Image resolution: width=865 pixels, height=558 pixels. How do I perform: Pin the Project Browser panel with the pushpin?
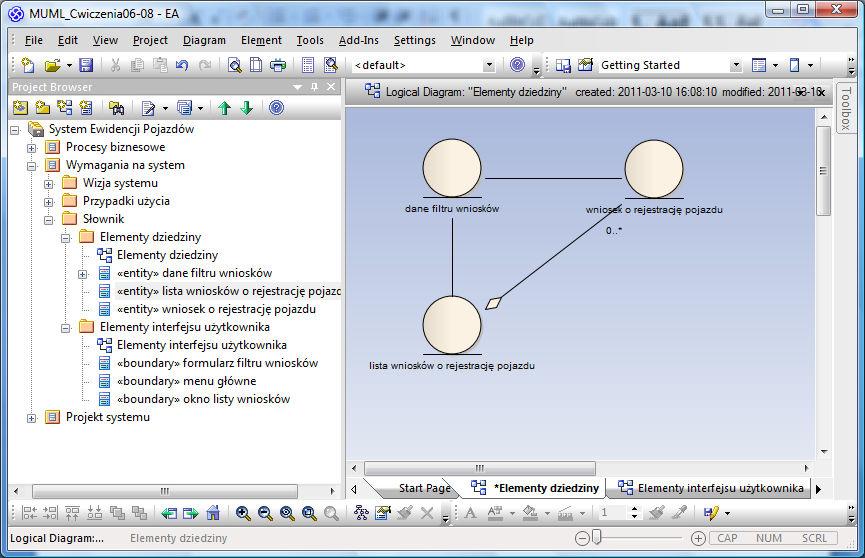[x=314, y=87]
